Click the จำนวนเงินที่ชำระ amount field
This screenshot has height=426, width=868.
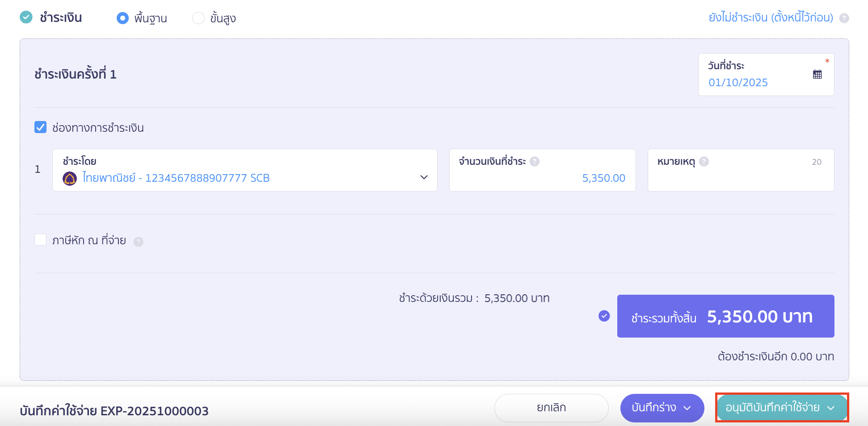[x=542, y=178]
